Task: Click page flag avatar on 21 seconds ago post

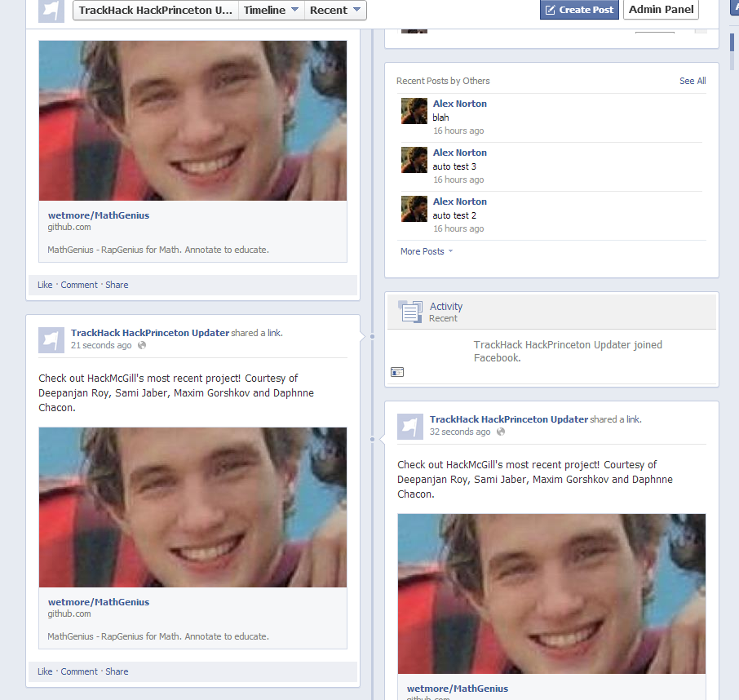Action: coord(51,340)
